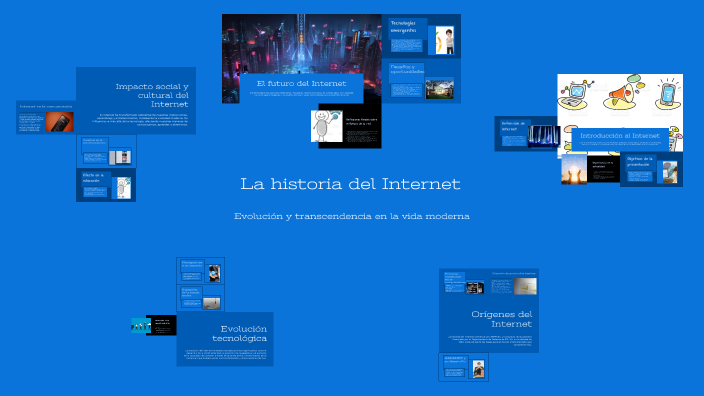The width and height of the screenshot is (704, 396).
Task: Click the orange smartphone photo thumbnail
Action: [60, 122]
